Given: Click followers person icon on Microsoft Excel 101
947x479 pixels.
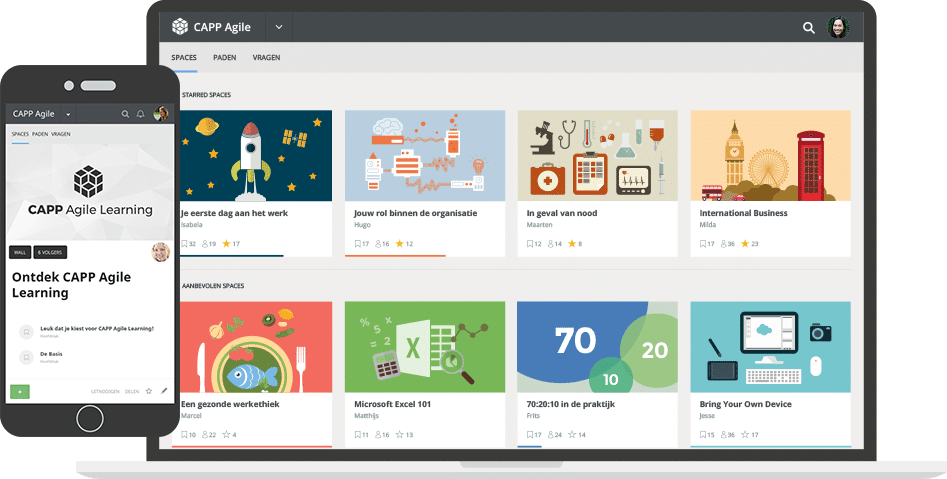Looking at the screenshot, I should click(378, 435).
